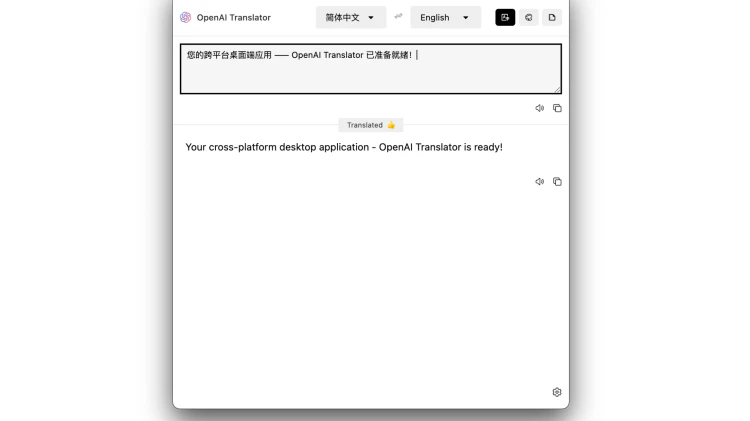The image size is (750, 421).
Task: Open the source language dropdown 简体中文
Action: 351,18
